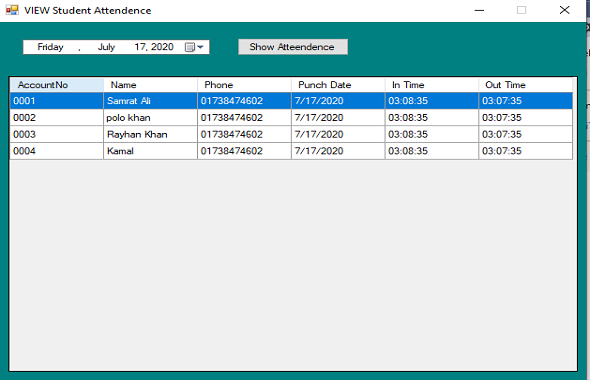The width and height of the screenshot is (590, 380).
Task: Select account number 0002 cell
Action: click(57, 118)
